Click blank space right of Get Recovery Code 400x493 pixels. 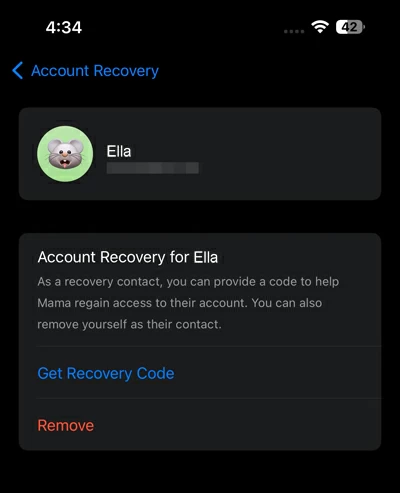tap(277, 373)
